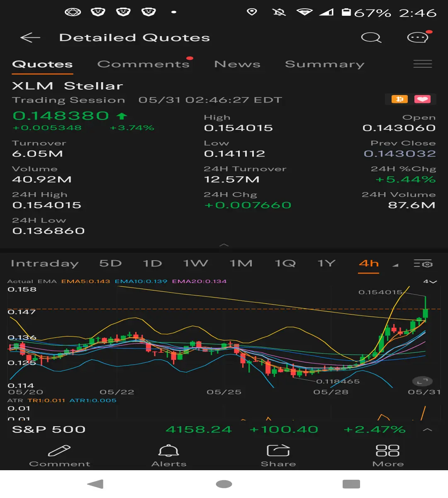
Task: Open the hamburger menu beside Summary
Action: pos(423,64)
